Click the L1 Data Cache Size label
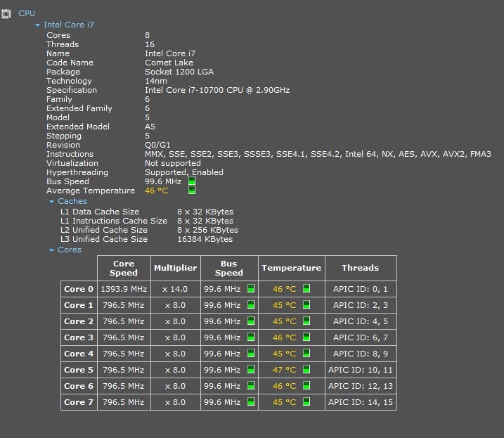This screenshot has height=438, width=504. pyautogui.click(x=100, y=212)
